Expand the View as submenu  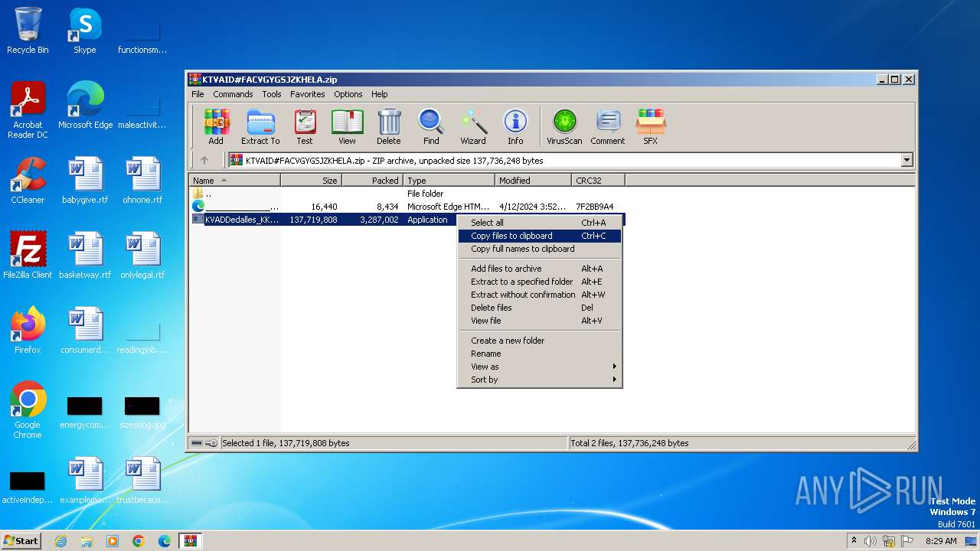click(x=540, y=367)
